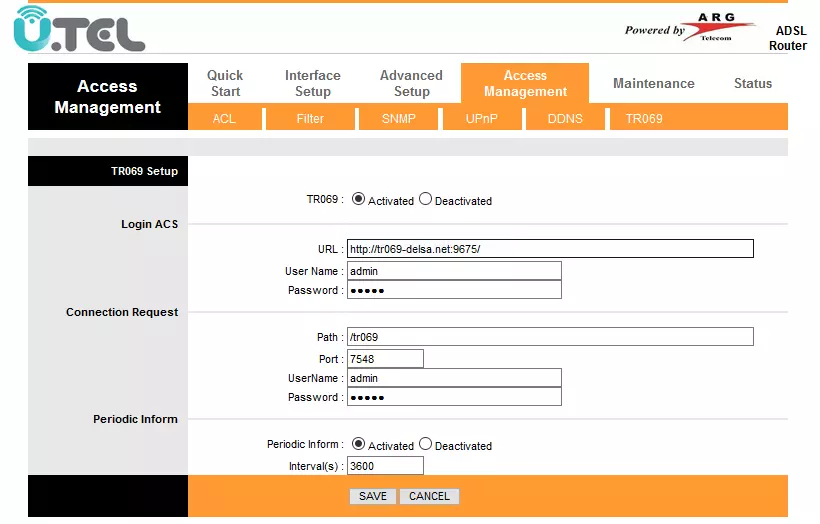Image resolution: width=820 pixels, height=524 pixels.
Task: Click the 'Access Management' black panel title
Action: (x=108, y=97)
